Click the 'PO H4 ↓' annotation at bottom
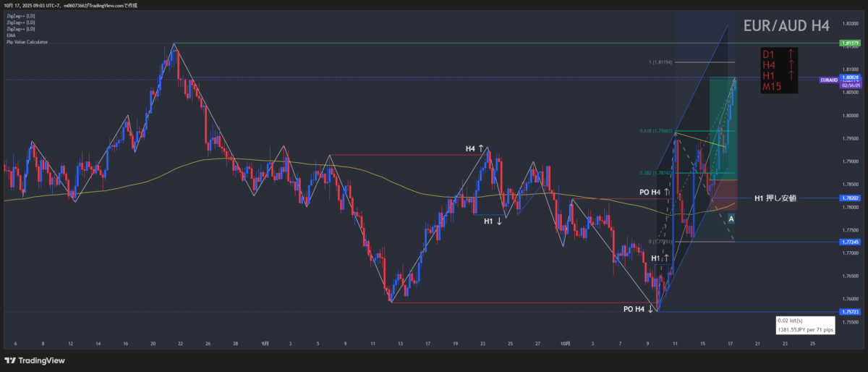The height and width of the screenshot is (372, 868). point(639,309)
